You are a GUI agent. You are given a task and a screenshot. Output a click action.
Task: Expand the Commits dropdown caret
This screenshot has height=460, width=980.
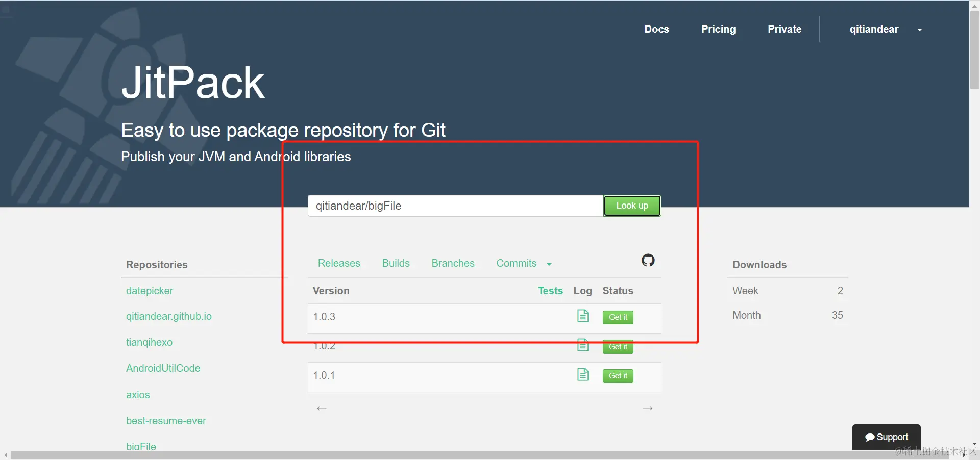pos(549,264)
